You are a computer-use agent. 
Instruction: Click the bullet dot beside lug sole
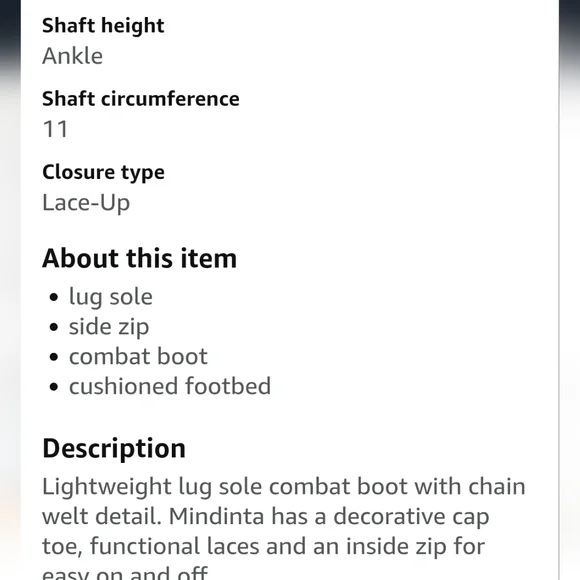pyautogui.click(x=54, y=297)
